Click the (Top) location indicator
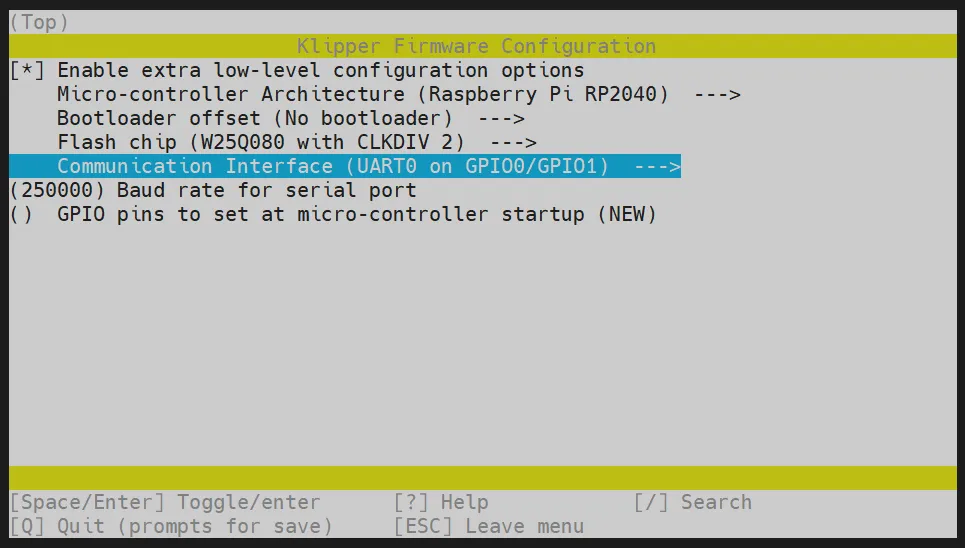 (x=39, y=22)
